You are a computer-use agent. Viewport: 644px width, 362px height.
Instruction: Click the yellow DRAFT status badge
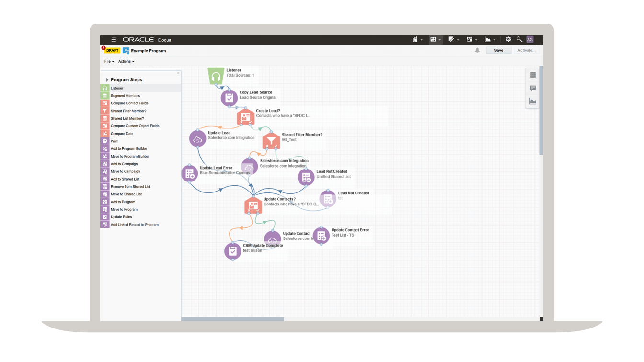coord(112,50)
